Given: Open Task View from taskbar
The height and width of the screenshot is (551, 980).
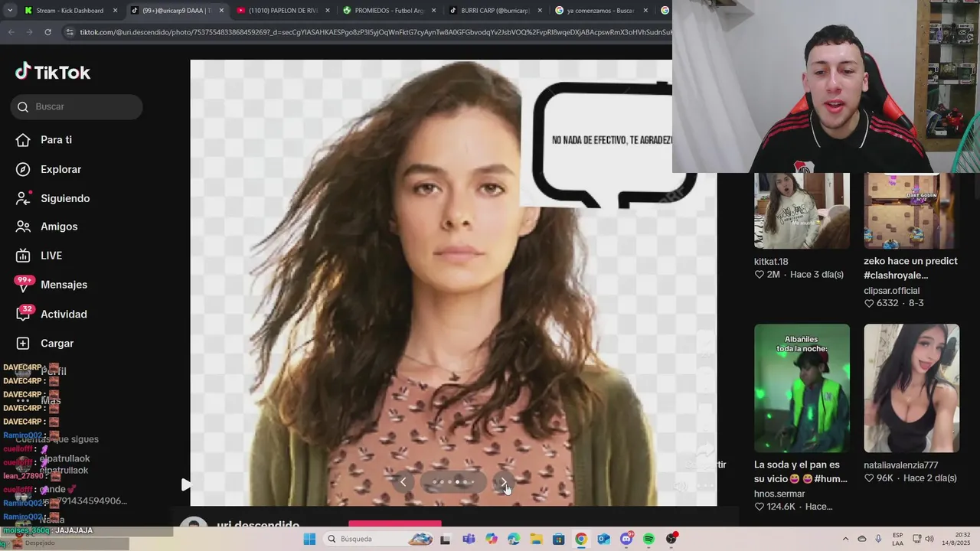Looking at the screenshot, I should pos(446,539).
